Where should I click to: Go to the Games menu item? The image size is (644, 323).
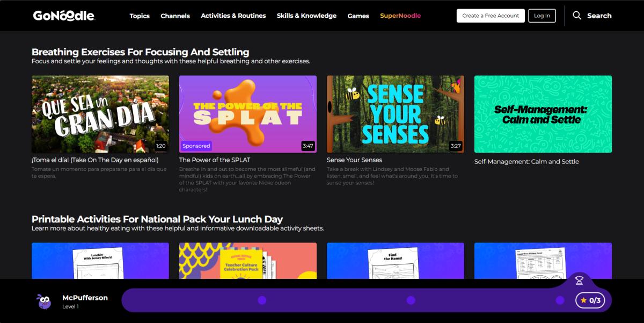coord(358,16)
